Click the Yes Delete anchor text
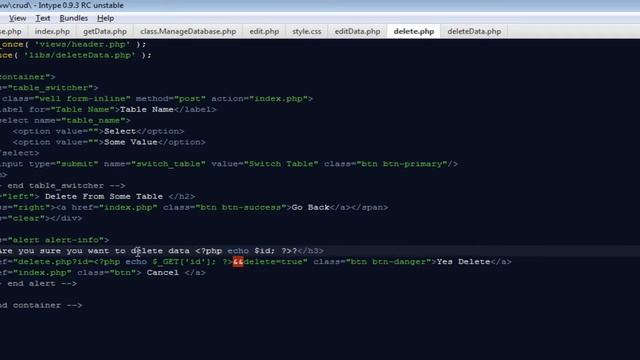 pos(463,262)
